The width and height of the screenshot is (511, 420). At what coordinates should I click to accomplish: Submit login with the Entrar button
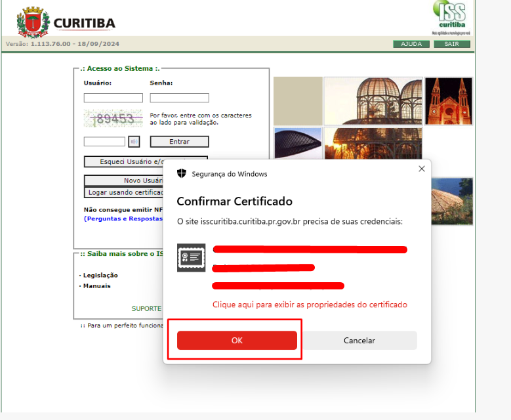point(179,142)
